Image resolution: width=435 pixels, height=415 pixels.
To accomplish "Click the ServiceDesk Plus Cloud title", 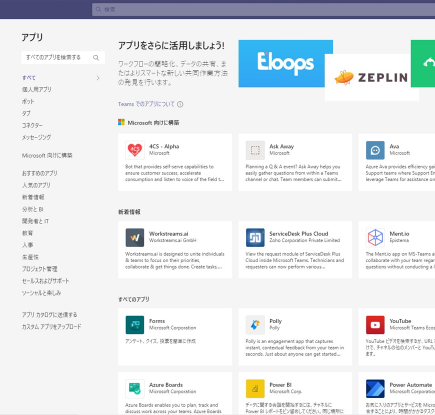I will (299, 234).
